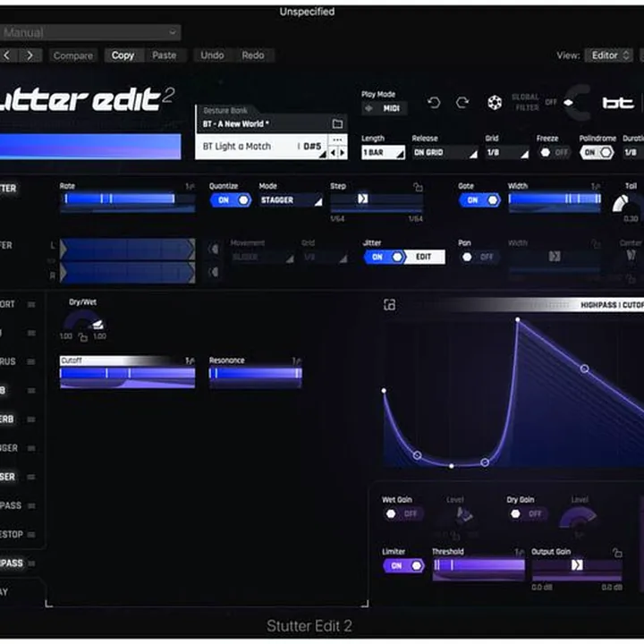Open the curve icon next to Rate
644x644 pixels.
pyautogui.click(x=190, y=186)
